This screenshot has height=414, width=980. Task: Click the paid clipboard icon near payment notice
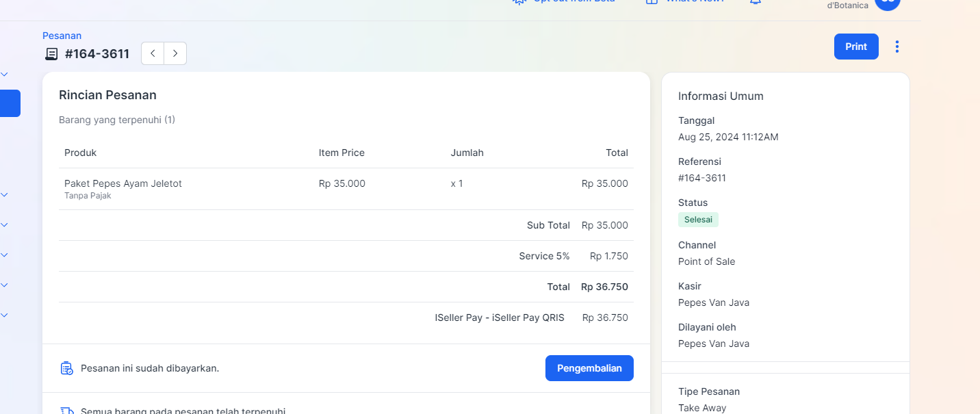[66, 368]
